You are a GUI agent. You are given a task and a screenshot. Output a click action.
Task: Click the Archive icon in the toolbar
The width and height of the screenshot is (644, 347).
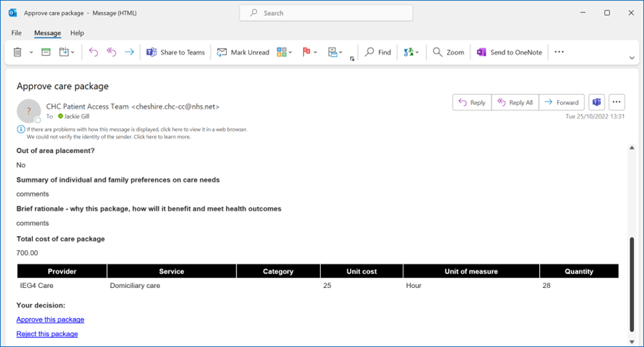click(x=46, y=52)
